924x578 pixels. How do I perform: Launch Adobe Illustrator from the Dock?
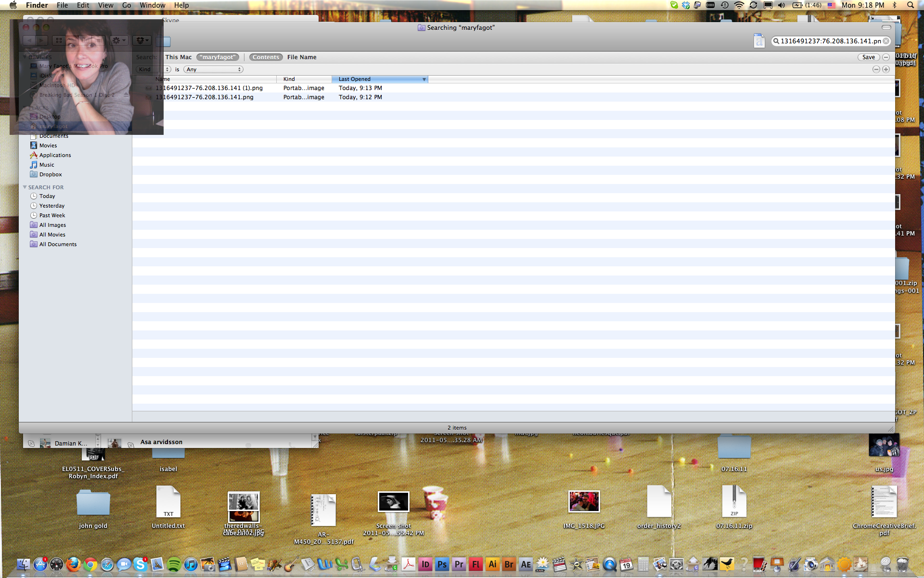point(492,564)
